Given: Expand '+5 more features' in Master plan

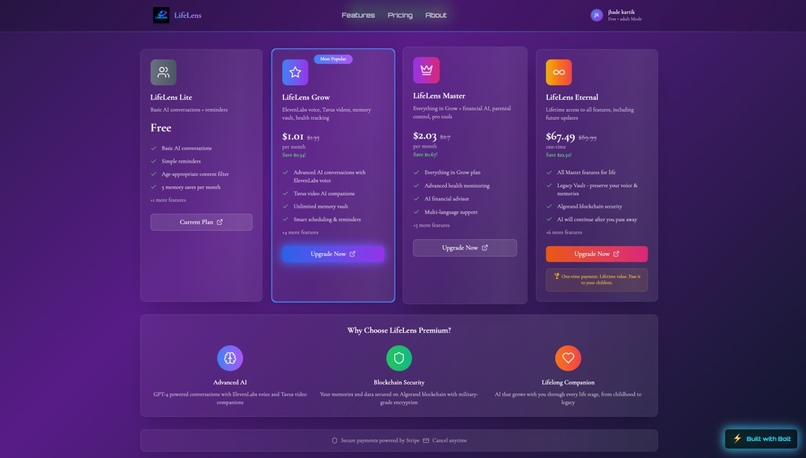Looking at the screenshot, I should click(431, 225).
